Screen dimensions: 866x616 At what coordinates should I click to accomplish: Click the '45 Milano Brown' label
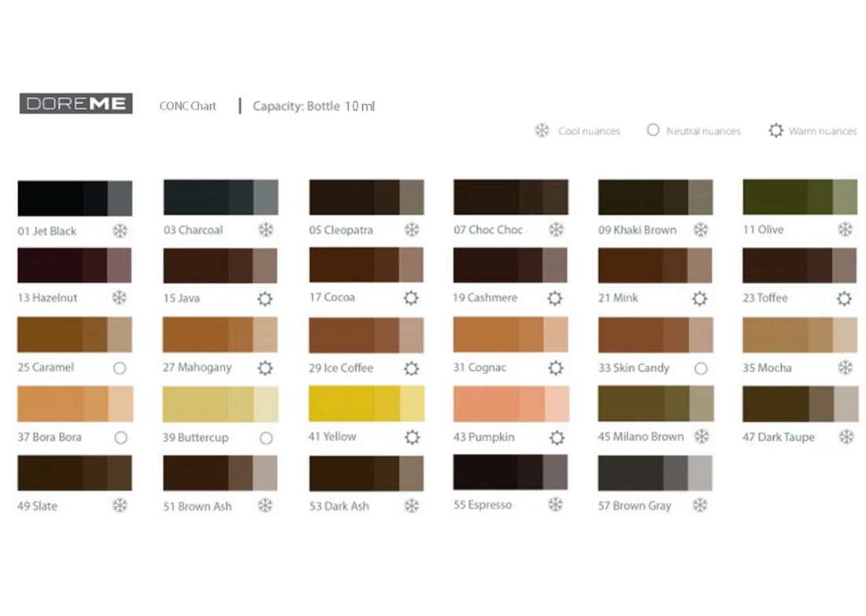coord(641,437)
